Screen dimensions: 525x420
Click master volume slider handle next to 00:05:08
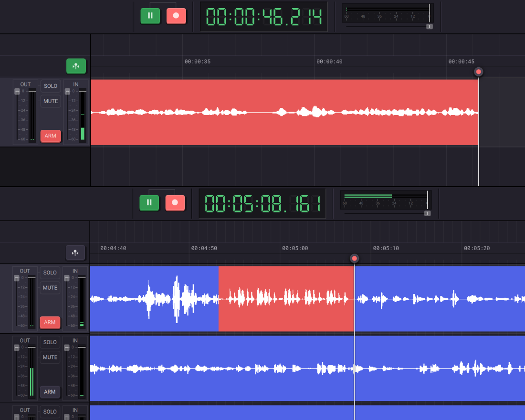(x=427, y=213)
